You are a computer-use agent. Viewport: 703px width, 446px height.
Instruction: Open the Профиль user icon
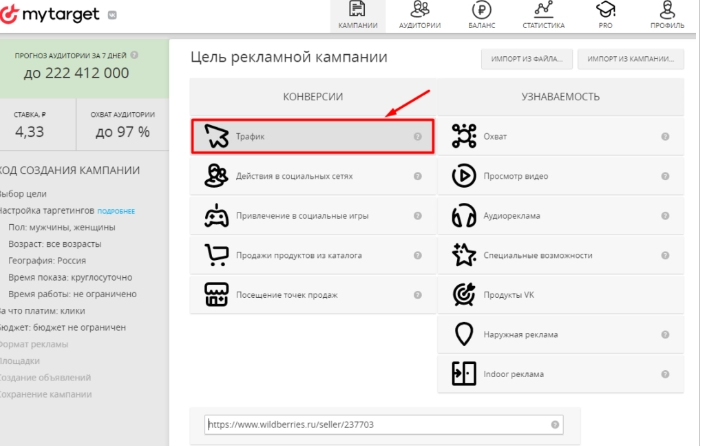[667, 15]
